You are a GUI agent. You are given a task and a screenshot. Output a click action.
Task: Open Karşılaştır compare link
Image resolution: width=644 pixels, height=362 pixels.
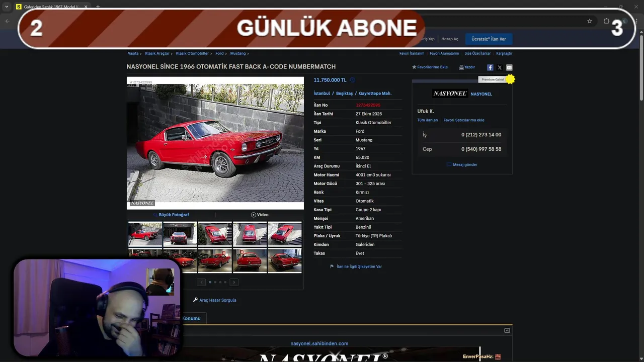tap(504, 53)
